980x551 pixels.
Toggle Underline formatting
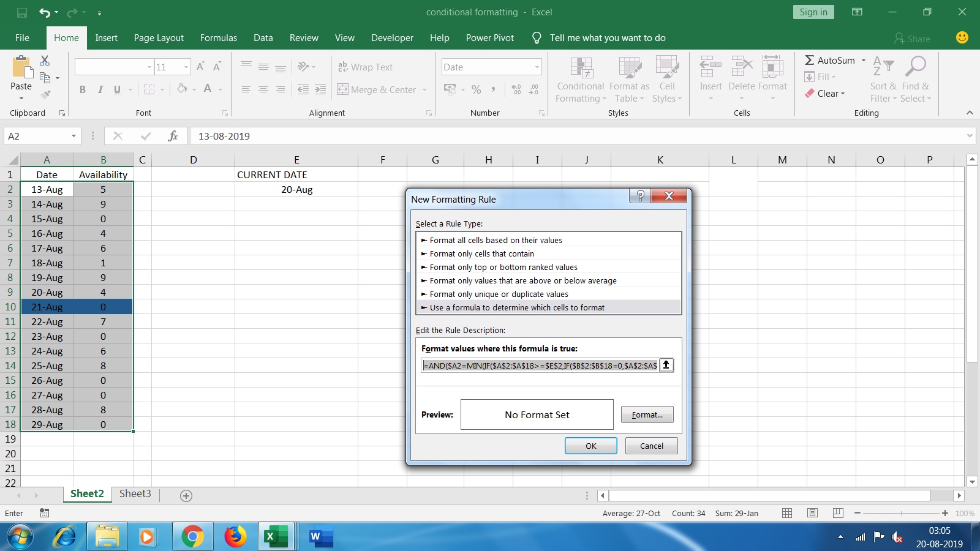coord(116,89)
